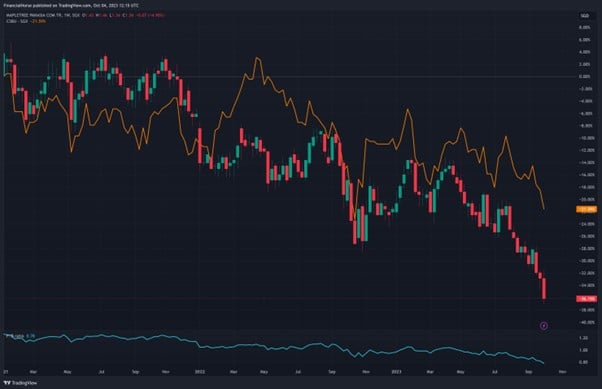Image resolution: width=602 pixels, height=389 pixels.
Task: Click the 2023 label on the time axis
Action: tap(396, 372)
